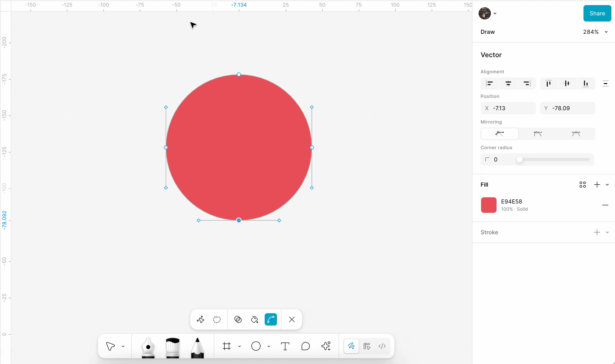Select the left anchor point of circle
Image resolution: width=615 pixels, height=364 pixels.
[x=166, y=147]
